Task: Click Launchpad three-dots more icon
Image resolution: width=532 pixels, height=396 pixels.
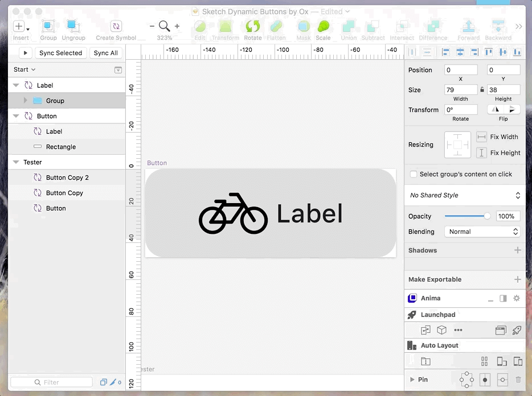Action: [458, 330]
